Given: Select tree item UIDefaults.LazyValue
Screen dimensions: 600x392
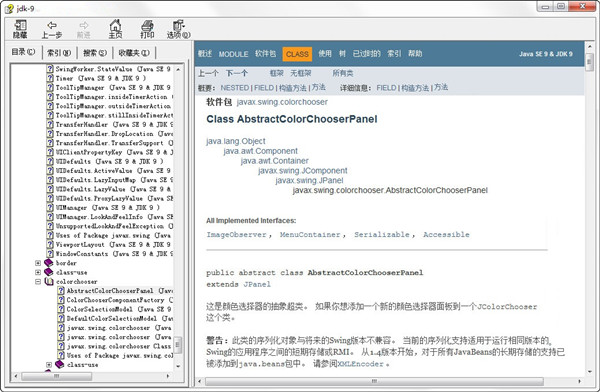Looking at the screenshot, I should pyautogui.click(x=113, y=189).
